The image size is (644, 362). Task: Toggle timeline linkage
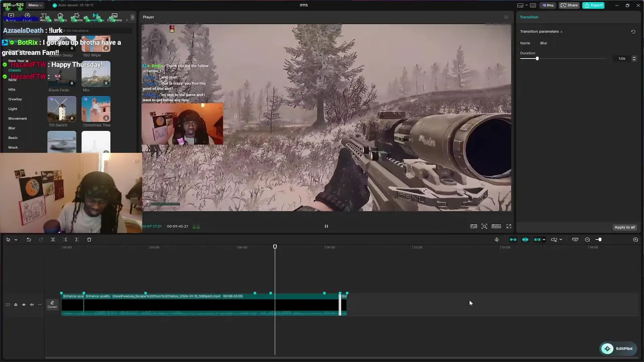[537, 239]
